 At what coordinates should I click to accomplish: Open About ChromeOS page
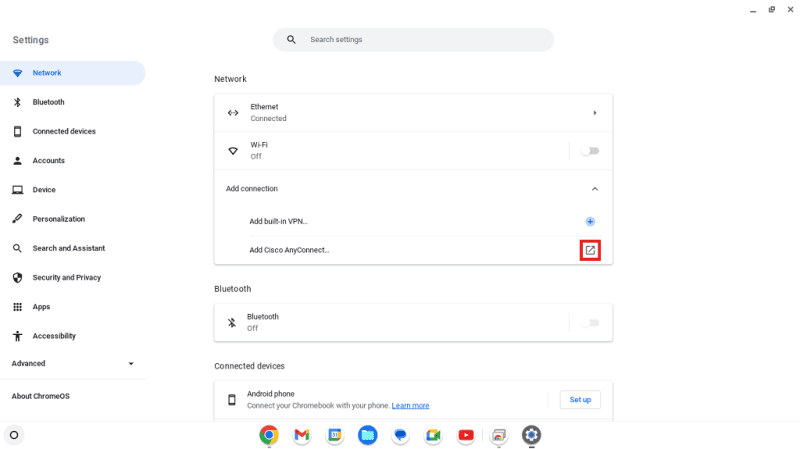pyautogui.click(x=42, y=396)
